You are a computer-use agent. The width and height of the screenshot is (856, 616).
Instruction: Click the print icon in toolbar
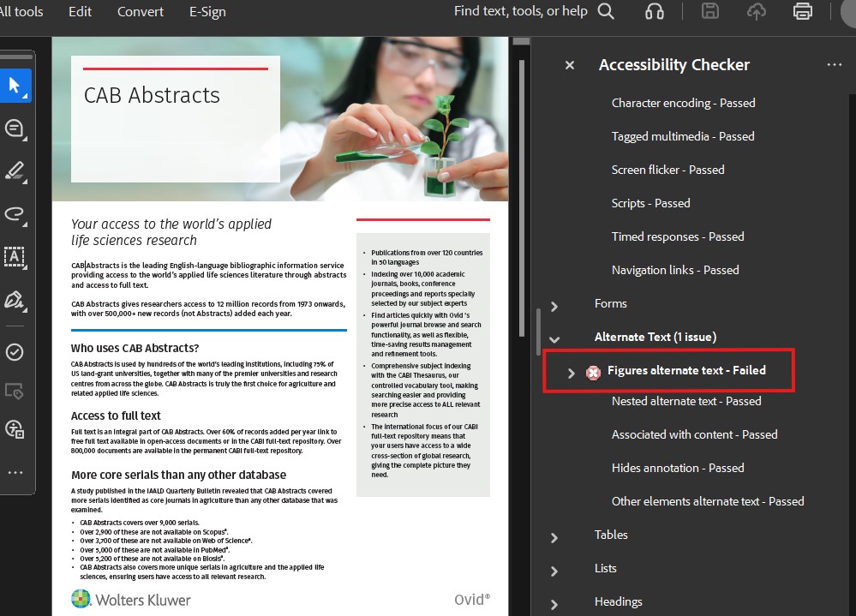pos(802,11)
